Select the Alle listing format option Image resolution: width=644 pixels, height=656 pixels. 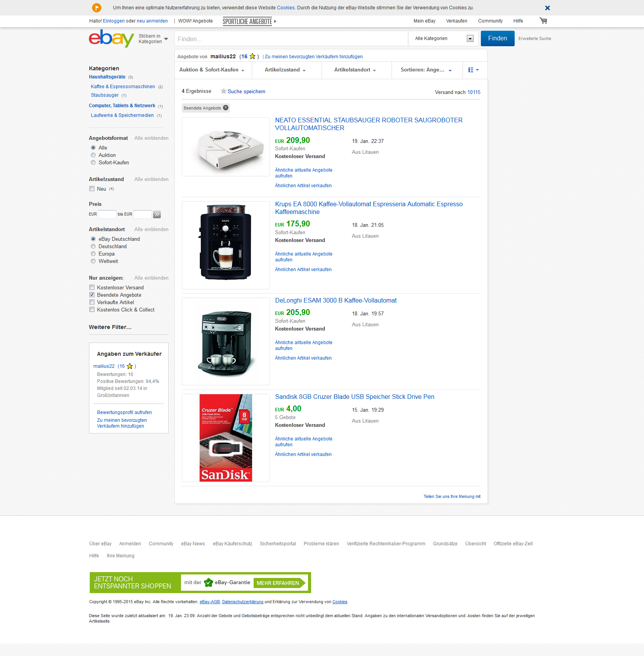pos(93,148)
